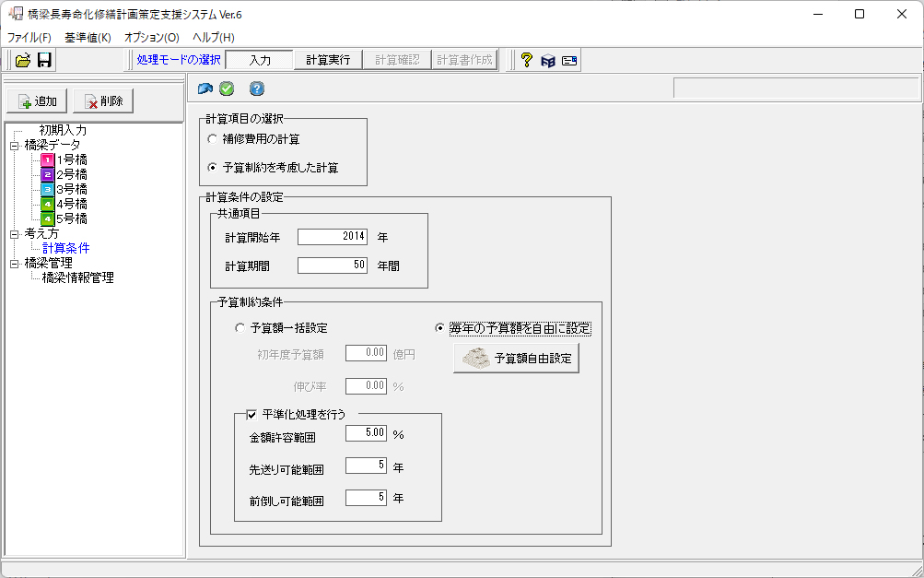Click the 金額許容範囲 percent field
The height and width of the screenshot is (578, 924).
pyautogui.click(x=366, y=433)
